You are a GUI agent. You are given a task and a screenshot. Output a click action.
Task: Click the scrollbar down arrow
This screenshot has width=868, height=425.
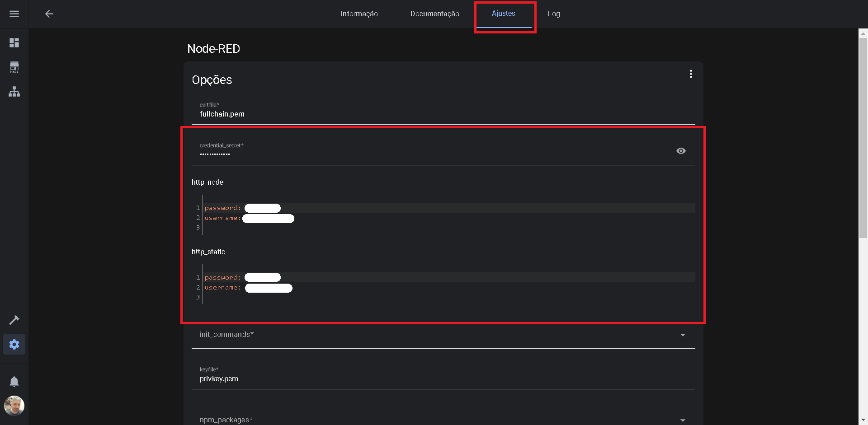point(863,420)
